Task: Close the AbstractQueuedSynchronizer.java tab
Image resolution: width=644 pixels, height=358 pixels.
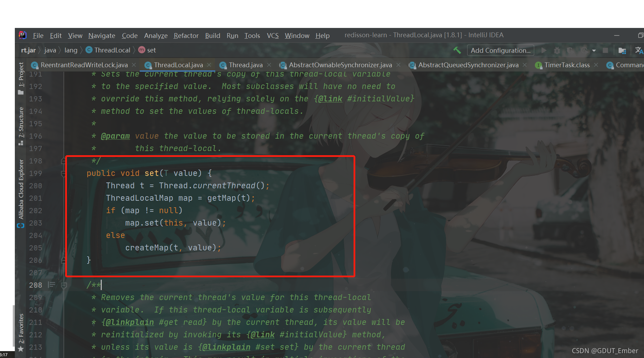Action: [525, 65]
